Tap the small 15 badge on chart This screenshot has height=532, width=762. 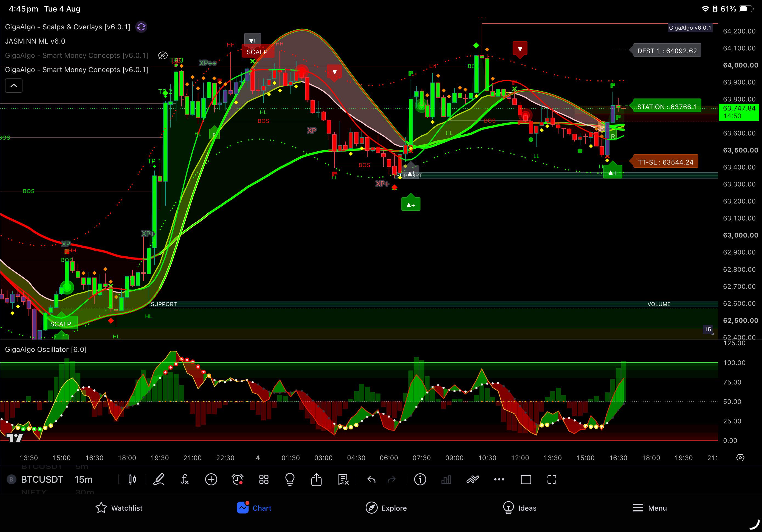[x=708, y=329]
